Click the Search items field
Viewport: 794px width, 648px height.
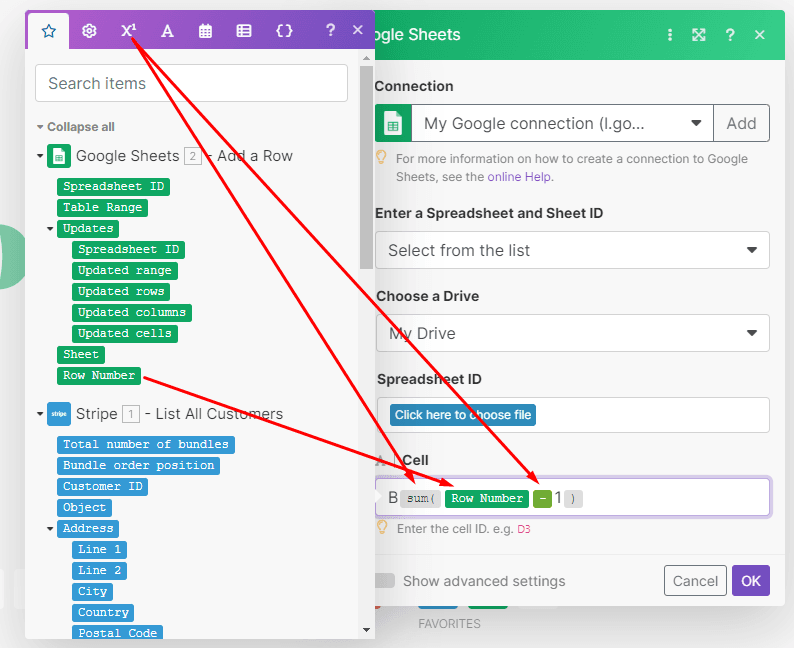click(191, 83)
